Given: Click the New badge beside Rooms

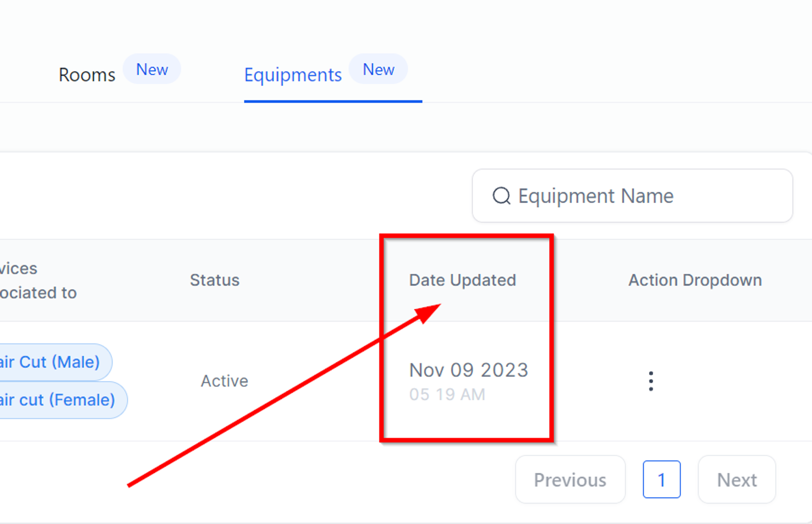Looking at the screenshot, I should tap(152, 69).
